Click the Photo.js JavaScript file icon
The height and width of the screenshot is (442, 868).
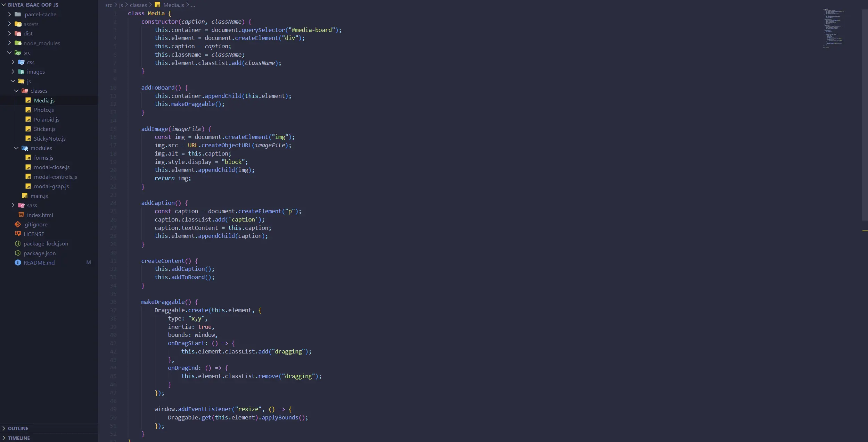pyautogui.click(x=28, y=110)
